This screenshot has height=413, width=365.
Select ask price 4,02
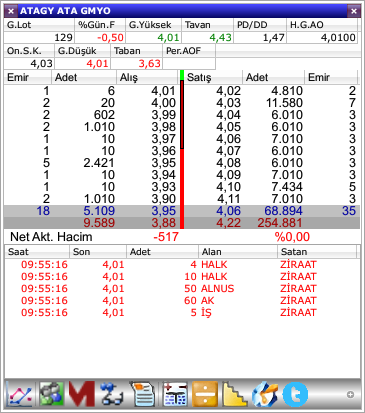coord(228,91)
